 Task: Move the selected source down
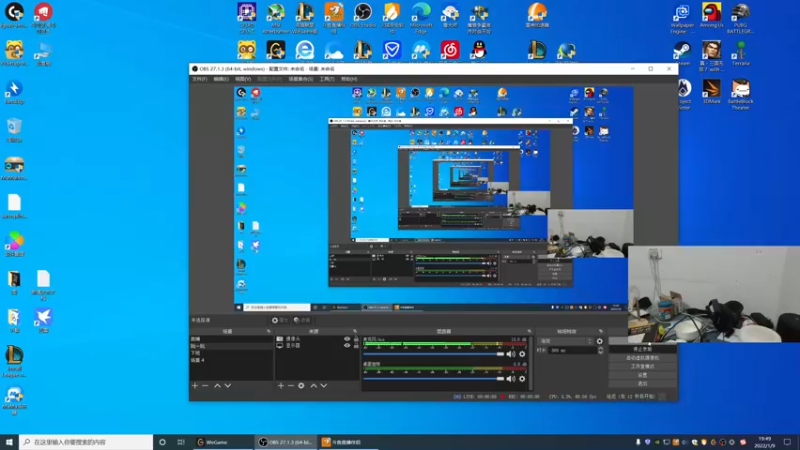pos(323,386)
